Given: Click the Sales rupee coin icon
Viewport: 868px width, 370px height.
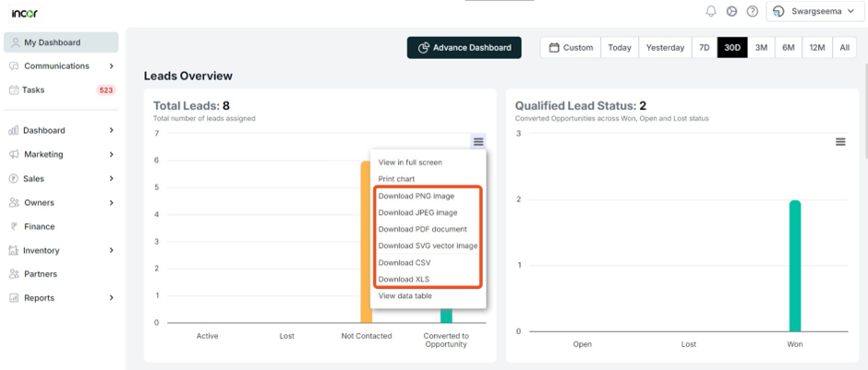Looking at the screenshot, I should pos(14,179).
